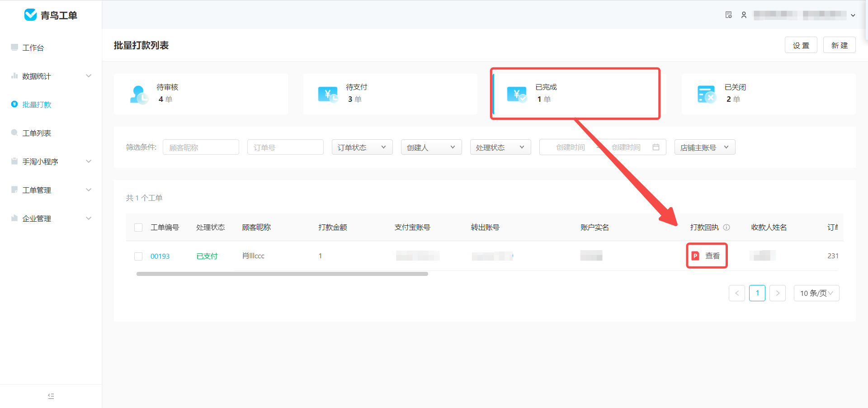Image resolution: width=868 pixels, height=408 pixels.
Task: Open the 店铺主账号 dropdown
Action: pos(705,147)
